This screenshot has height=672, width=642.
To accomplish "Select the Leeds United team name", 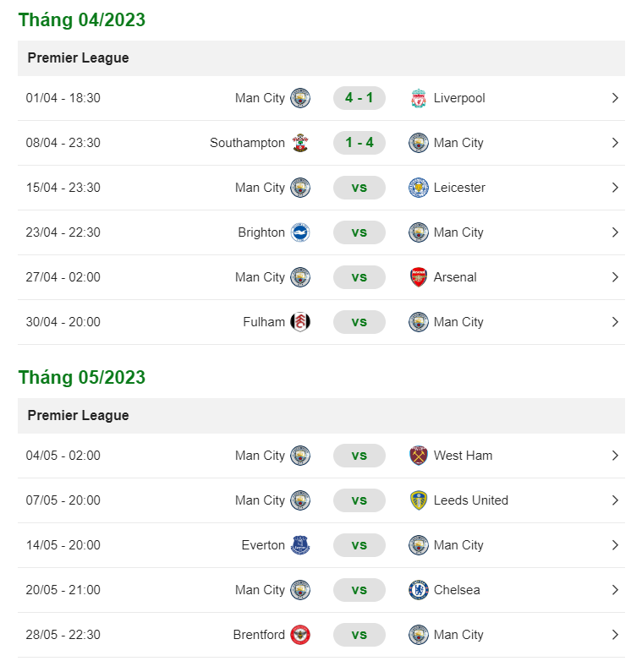I will point(471,500).
